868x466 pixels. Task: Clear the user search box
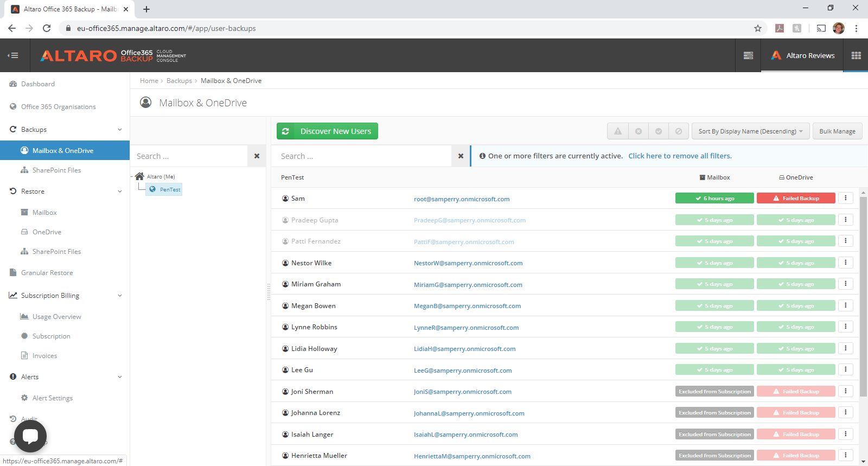click(461, 156)
